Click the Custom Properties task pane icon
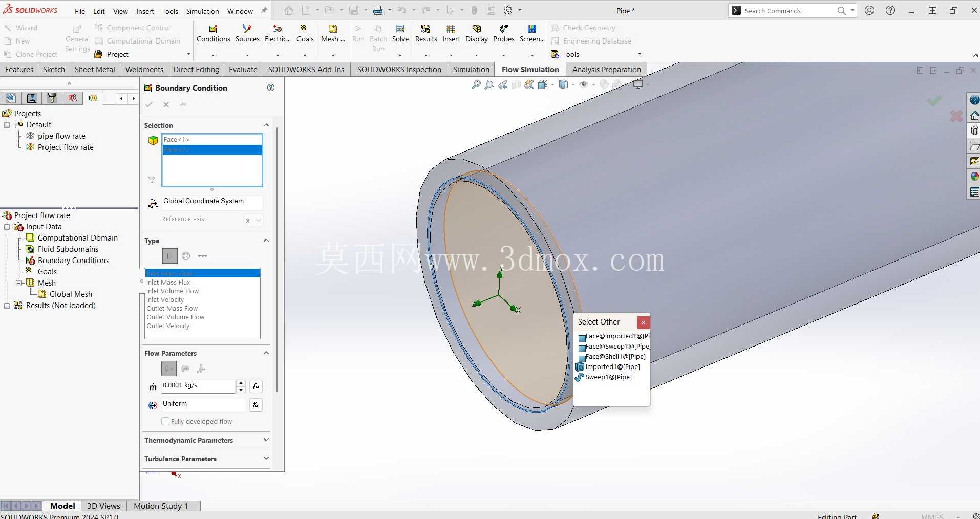 [x=974, y=192]
